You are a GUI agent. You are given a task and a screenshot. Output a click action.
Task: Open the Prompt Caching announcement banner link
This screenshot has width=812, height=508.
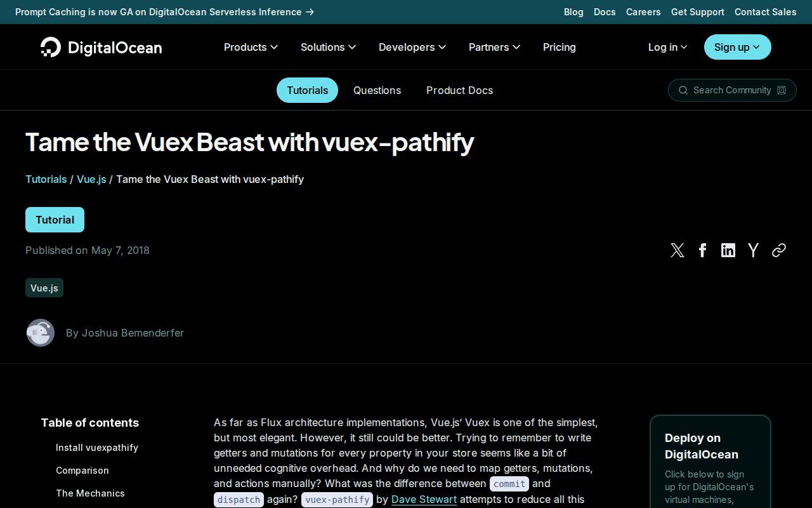[x=164, y=12]
